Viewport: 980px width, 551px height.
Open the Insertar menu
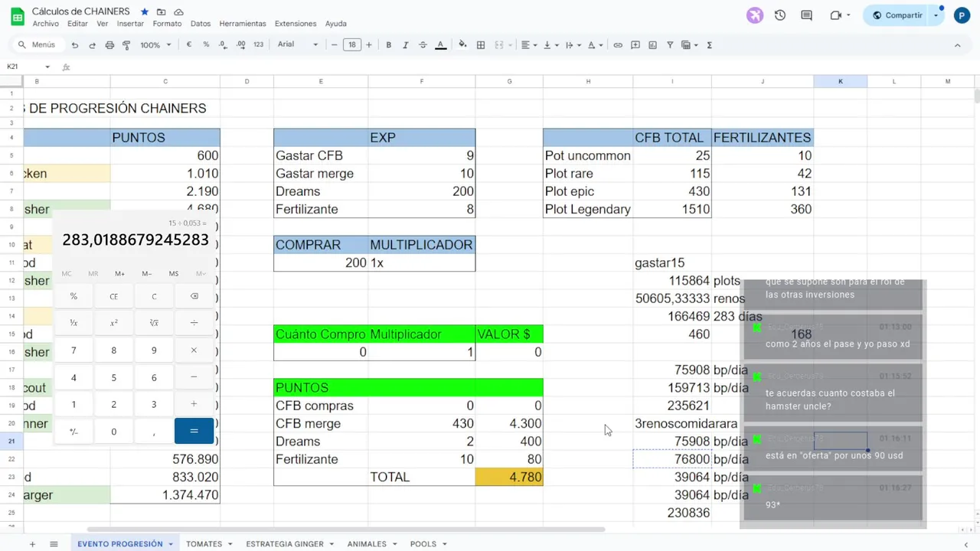[x=130, y=24]
